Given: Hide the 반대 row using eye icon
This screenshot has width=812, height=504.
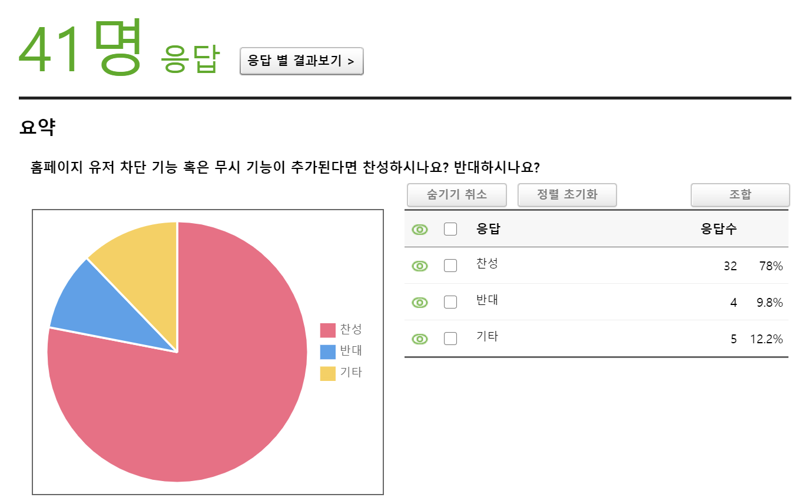Looking at the screenshot, I should point(420,303).
